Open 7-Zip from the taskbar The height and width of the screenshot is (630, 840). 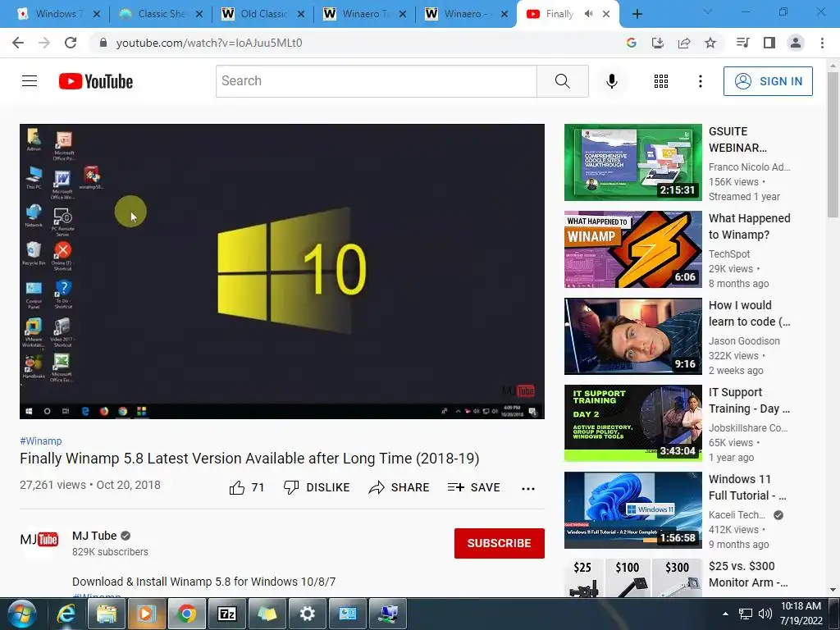click(227, 614)
